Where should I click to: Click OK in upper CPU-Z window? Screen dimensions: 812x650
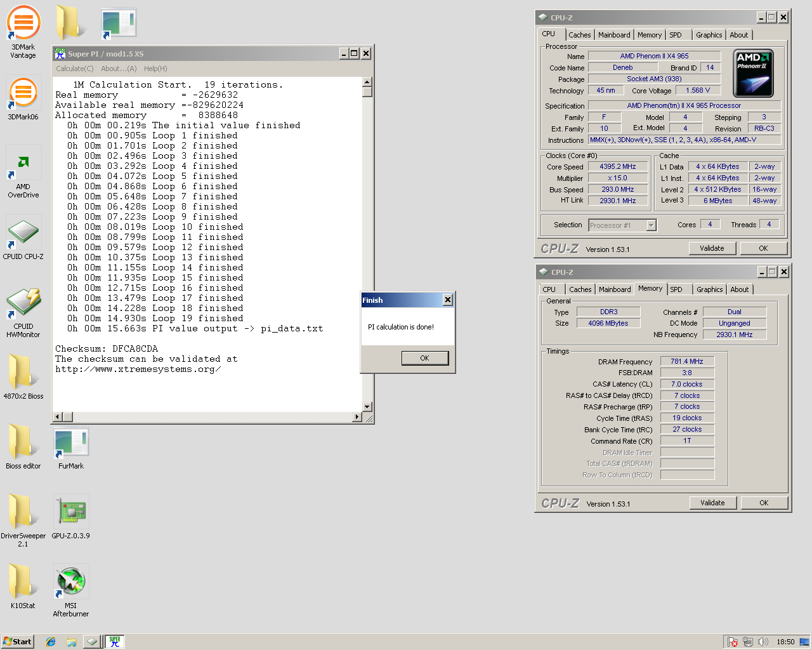[763, 248]
